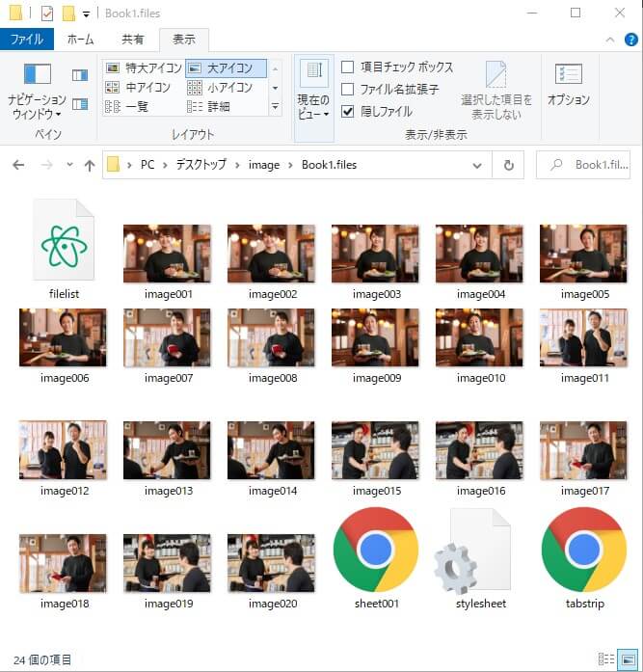Open recent locations dropdown arrow
This screenshot has width=643, height=672.
click(x=69, y=165)
